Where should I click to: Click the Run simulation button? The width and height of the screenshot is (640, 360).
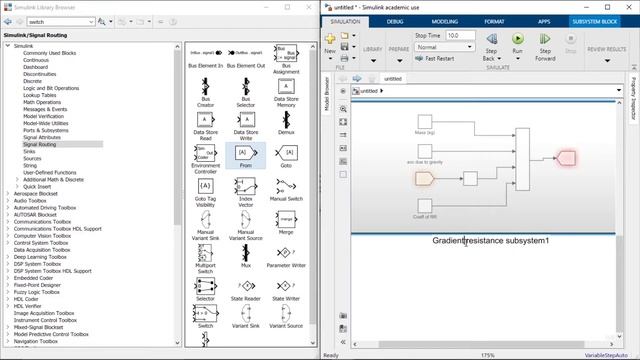518,39
